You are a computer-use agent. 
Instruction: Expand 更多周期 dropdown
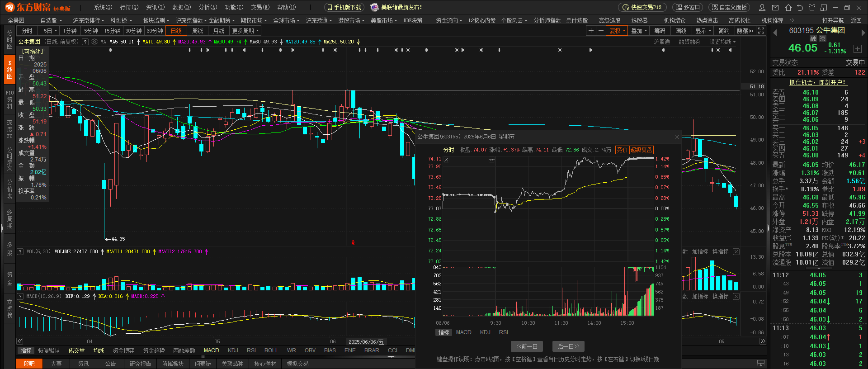pyautogui.click(x=245, y=31)
